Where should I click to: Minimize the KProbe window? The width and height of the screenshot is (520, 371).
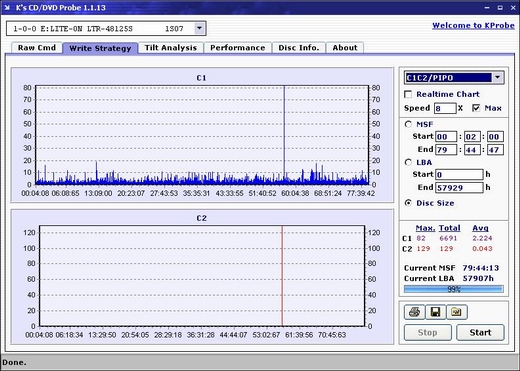(x=487, y=7)
